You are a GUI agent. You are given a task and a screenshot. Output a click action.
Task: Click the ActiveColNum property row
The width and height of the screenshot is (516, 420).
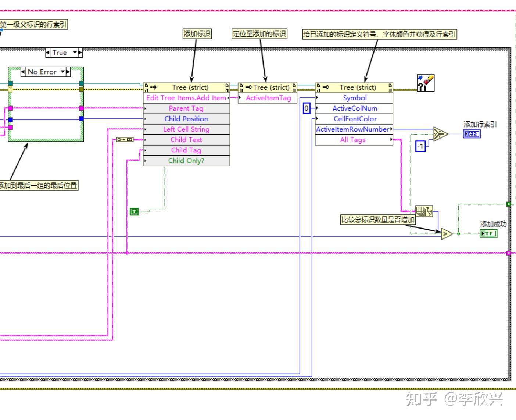(354, 108)
